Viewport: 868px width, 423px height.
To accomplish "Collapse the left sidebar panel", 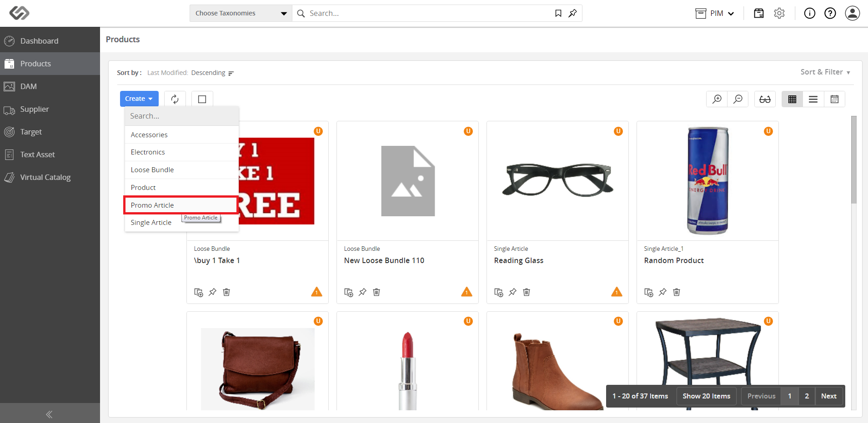I will click(50, 414).
